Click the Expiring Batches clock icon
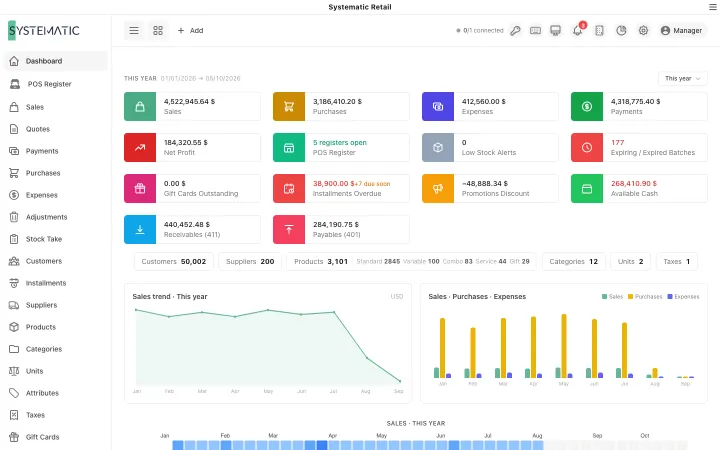Screen dimensions: 720x450 [587, 147]
